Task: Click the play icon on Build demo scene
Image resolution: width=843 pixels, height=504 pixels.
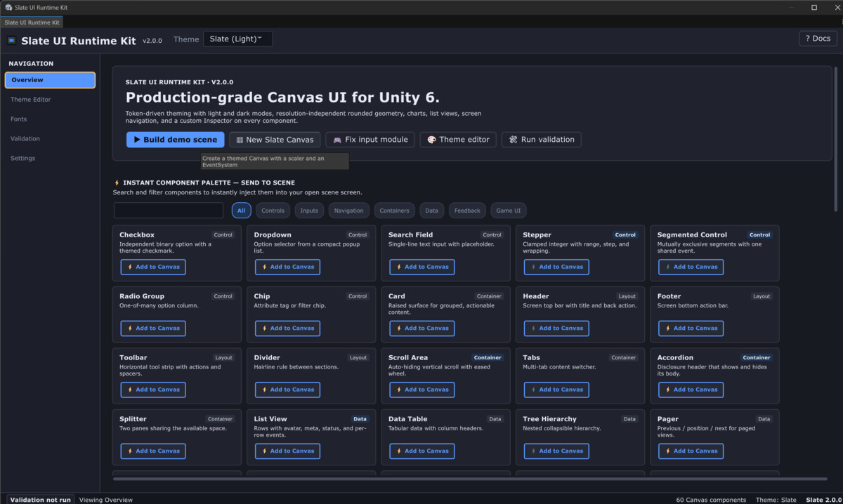Action: coord(137,140)
